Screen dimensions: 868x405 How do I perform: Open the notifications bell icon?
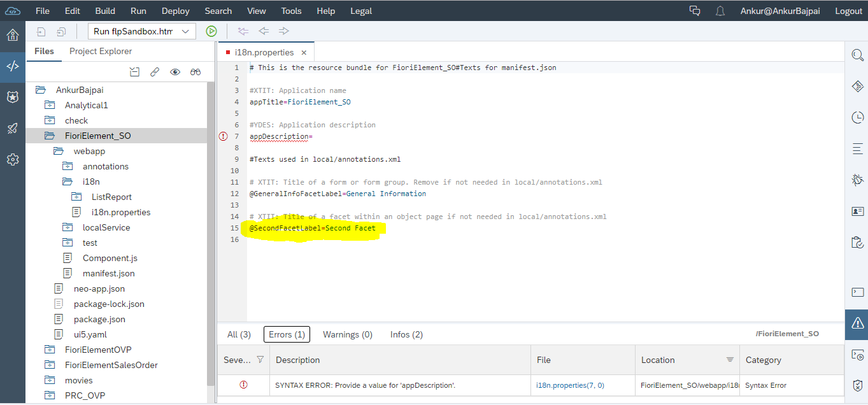coord(720,11)
